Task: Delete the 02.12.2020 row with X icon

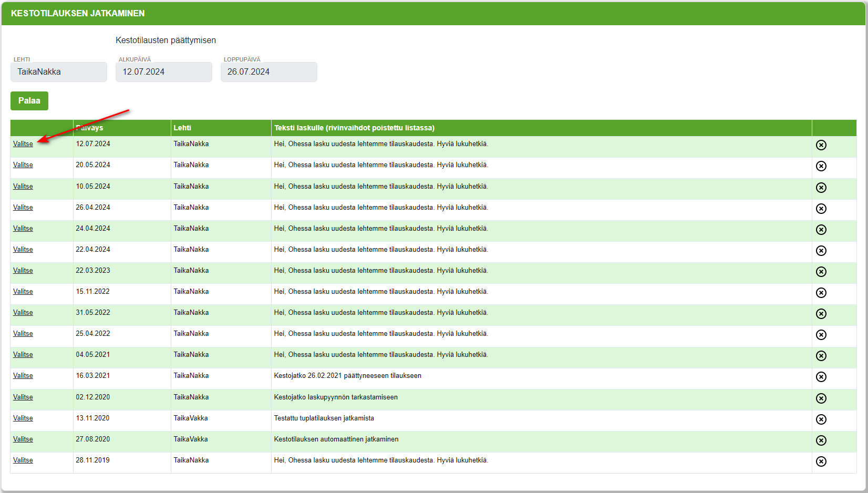Action: tap(821, 398)
